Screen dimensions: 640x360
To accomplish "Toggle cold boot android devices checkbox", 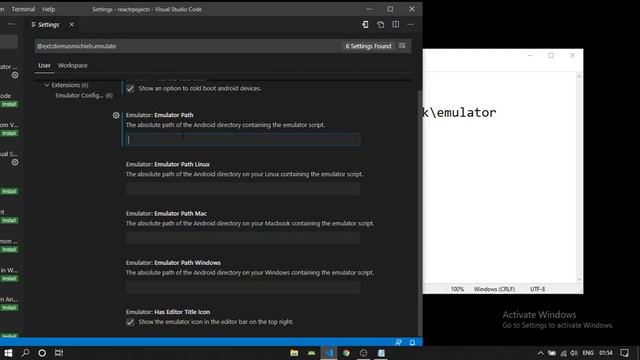I will tap(130, 89).
